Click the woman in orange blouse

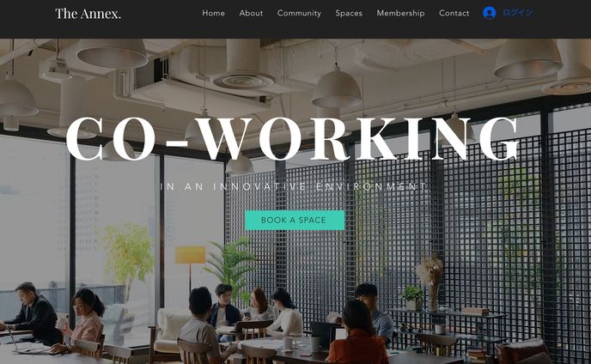pyautogui.click(x=357, y=333)
